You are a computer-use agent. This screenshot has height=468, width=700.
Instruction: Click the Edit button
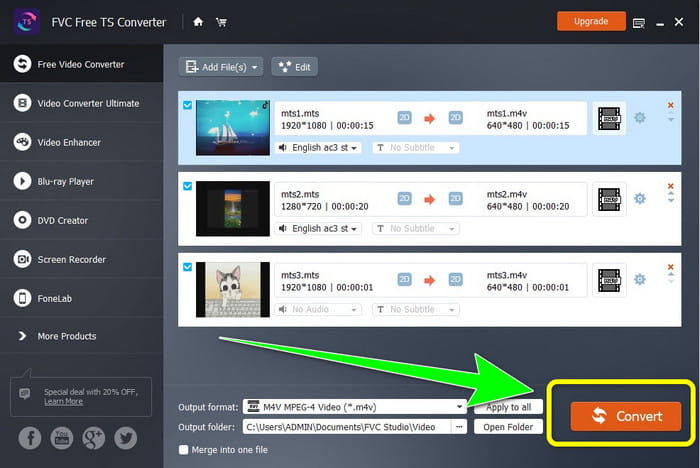click(x=295, y=67)
